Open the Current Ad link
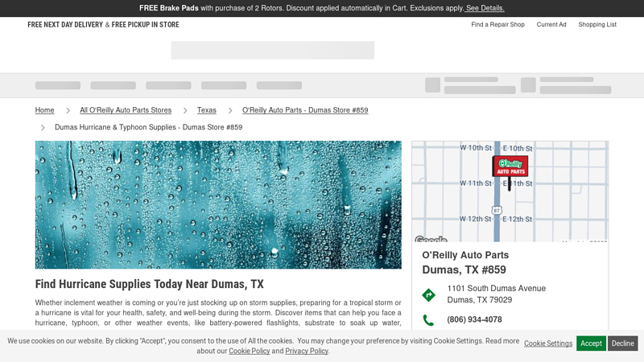 tap(551, 25)
